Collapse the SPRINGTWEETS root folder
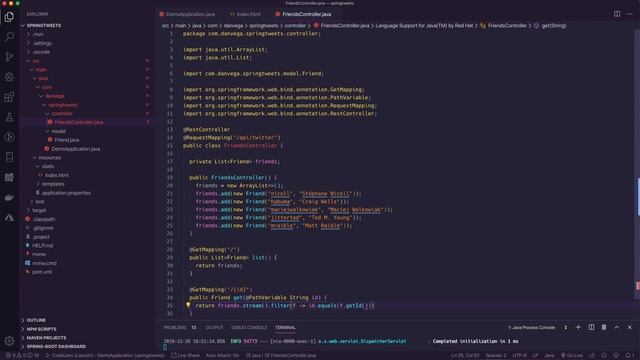This screenshot has height=360, width=640. (x=43, y=25)
